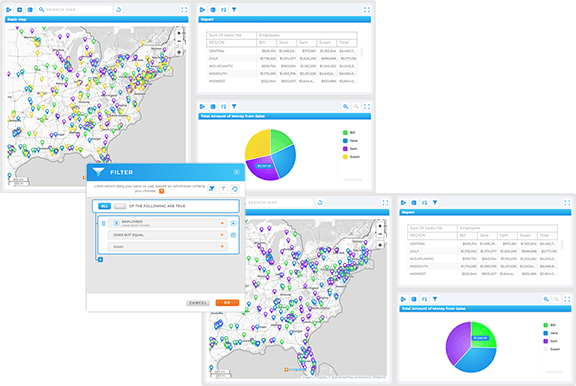Viewport: 576px width, 386px height.
Task: Click drag handle of Employees condition row
Action: tap(103, 223)
